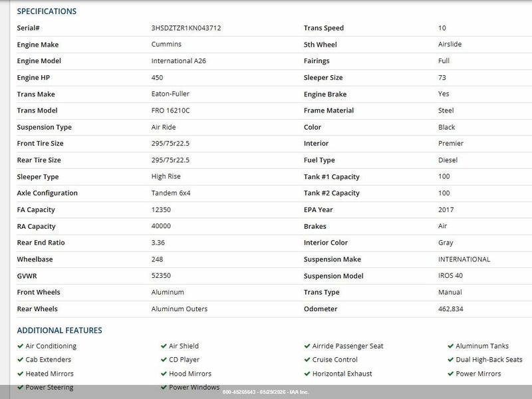Click the ADDITIONAL FEATURES heading
The width and height of the screenshot is (532, 399).
59,331
